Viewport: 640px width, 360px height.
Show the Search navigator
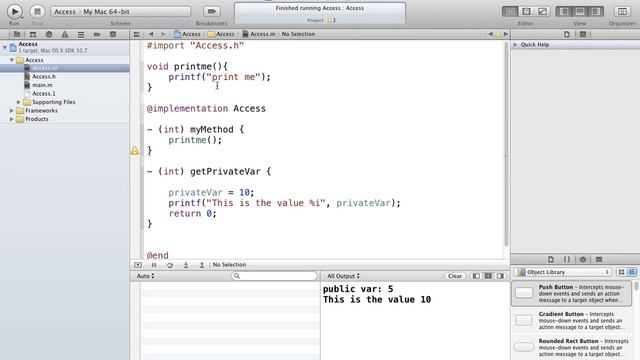coord(49,34)
